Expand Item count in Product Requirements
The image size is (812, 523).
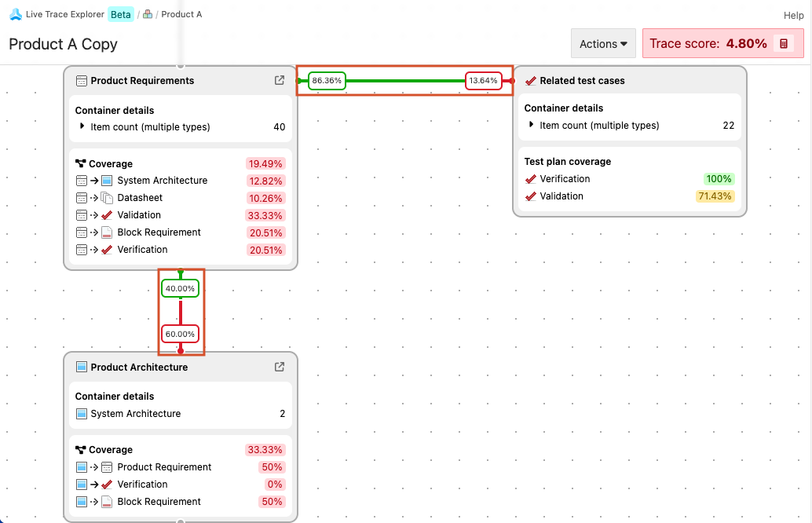(x=82, y=126)
